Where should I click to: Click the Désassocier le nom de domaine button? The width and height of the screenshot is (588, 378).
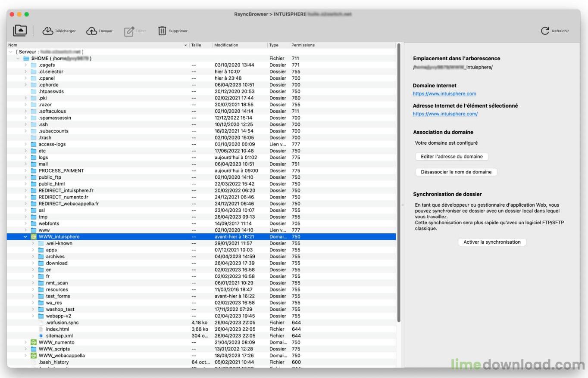point(456,171)
